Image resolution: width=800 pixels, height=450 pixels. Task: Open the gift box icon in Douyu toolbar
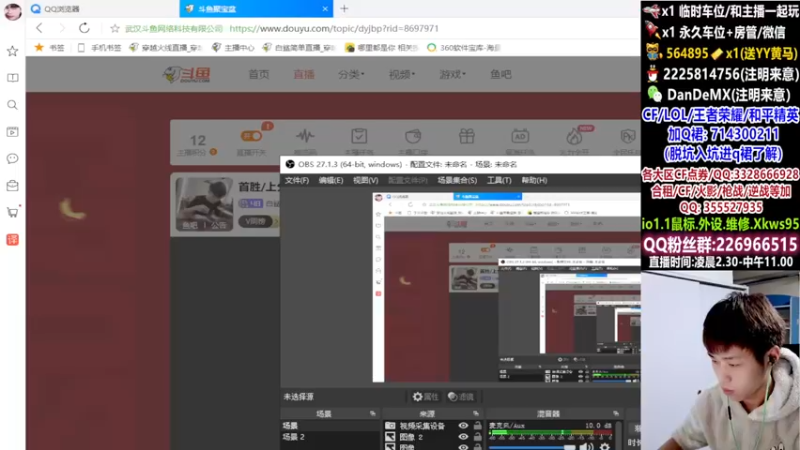tap(466, 136)
